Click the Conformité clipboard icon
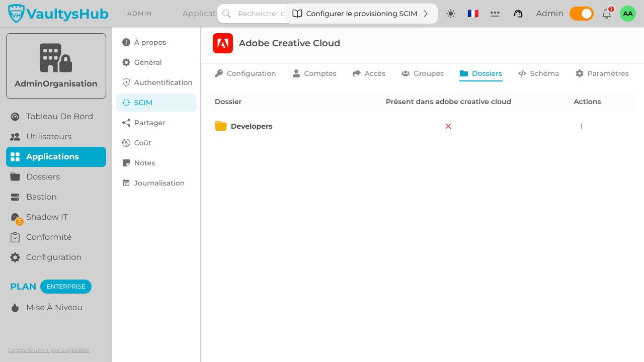The height and width of the screenshot is (362, 644). pos(15,237)
